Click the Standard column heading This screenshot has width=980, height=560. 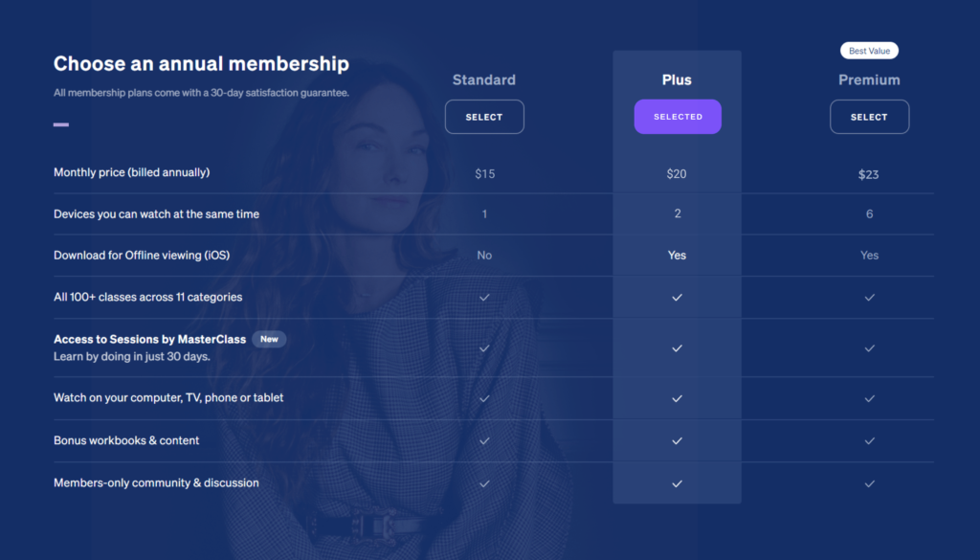(484, 80)
